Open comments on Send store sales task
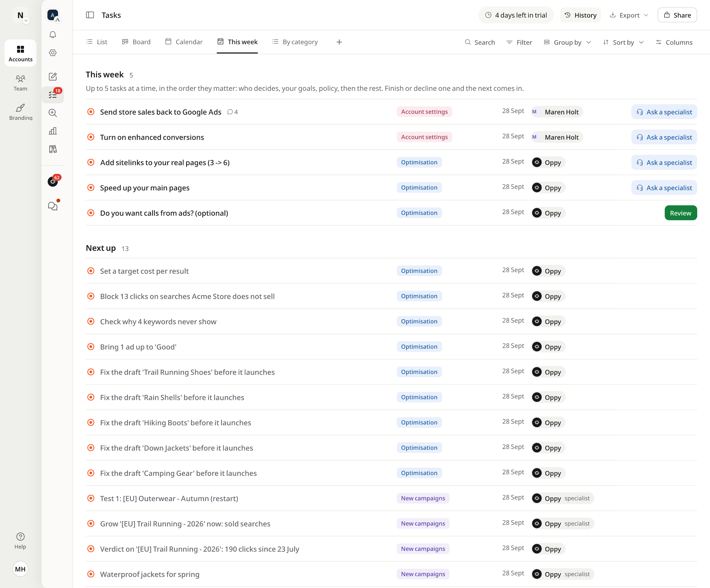710x588 pixels. (x=232, y=112)
